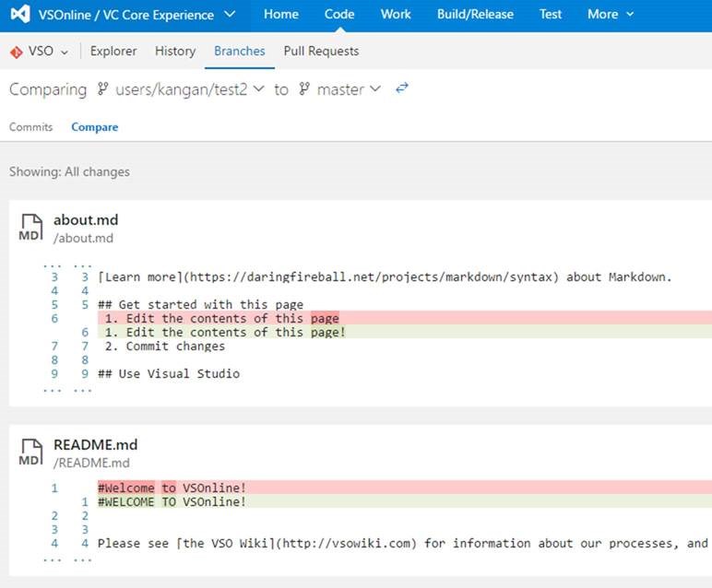
Task: Click the 'Comparing' heading text
Action: [x=48, y=89]
